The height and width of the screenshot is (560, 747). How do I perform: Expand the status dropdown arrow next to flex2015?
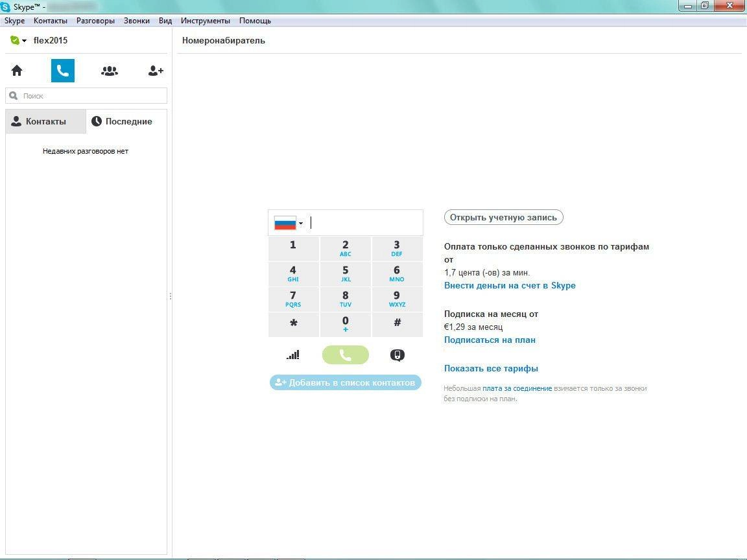coord(24,41)
